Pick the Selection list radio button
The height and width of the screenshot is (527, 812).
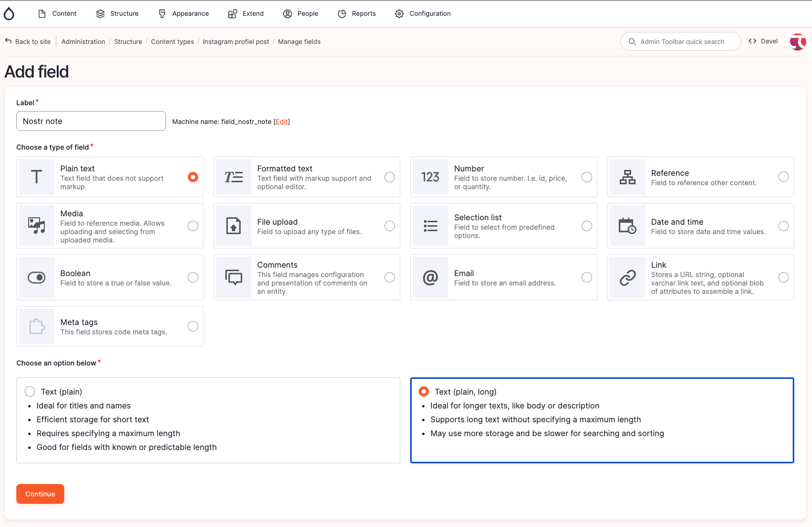click(587, 226)
